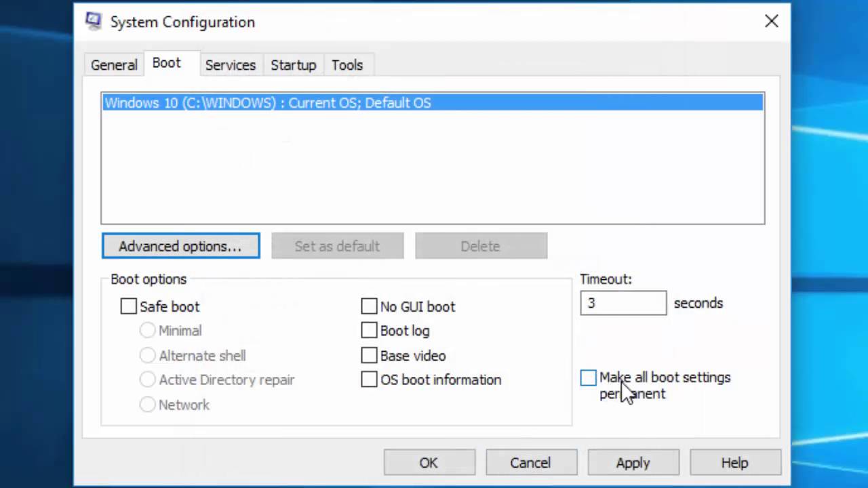Toggle the Boot log checkbox
Viewport: 868px width, 488px height.
[369, 331]
